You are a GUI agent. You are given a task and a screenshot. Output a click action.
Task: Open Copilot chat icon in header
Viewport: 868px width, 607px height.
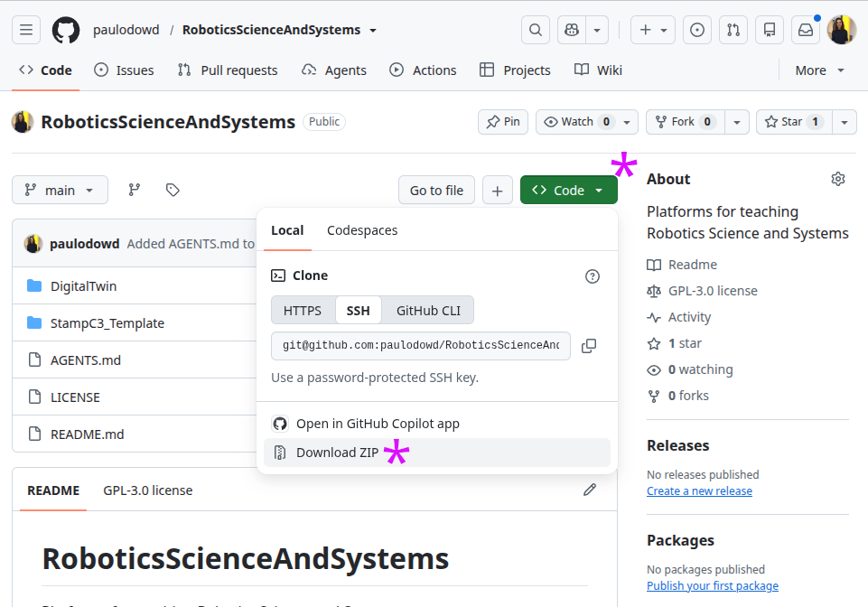571,29
